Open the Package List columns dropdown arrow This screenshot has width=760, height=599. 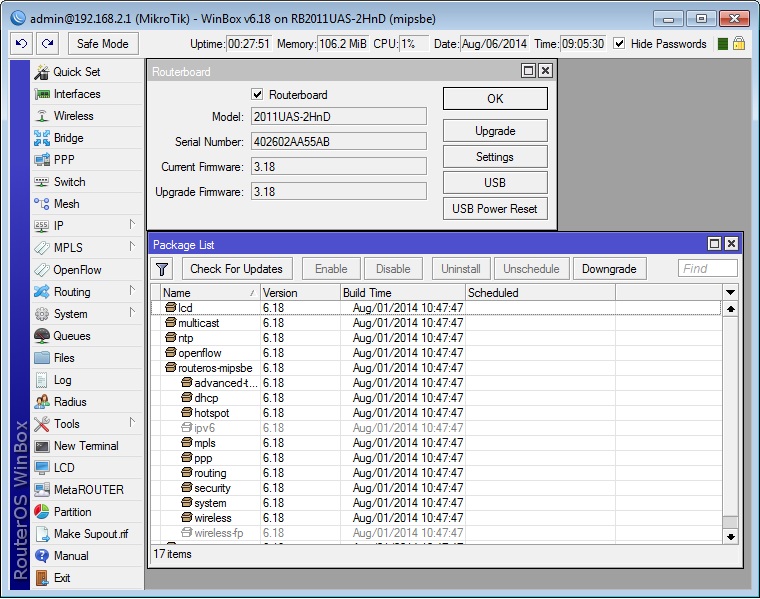730,292
